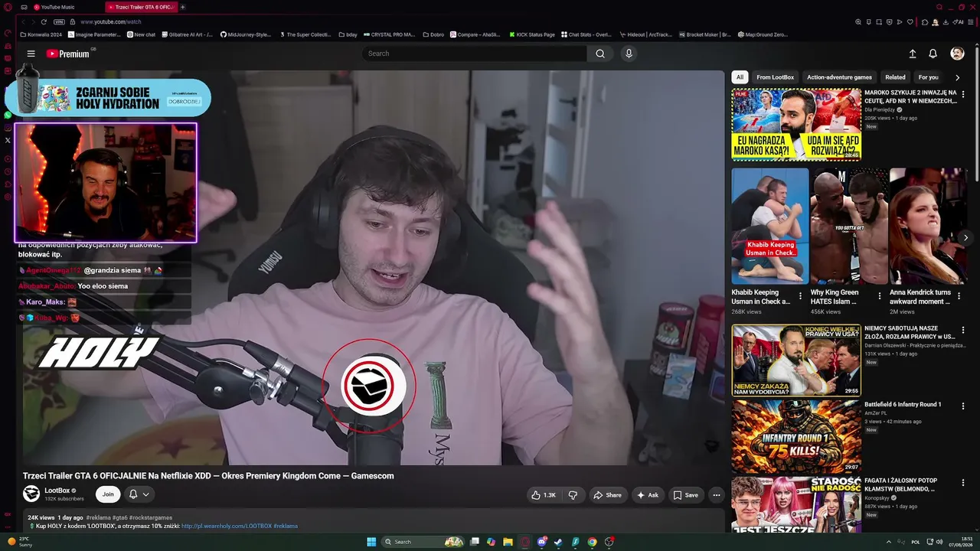Open more actions for the video

click(x=717, y=495)
